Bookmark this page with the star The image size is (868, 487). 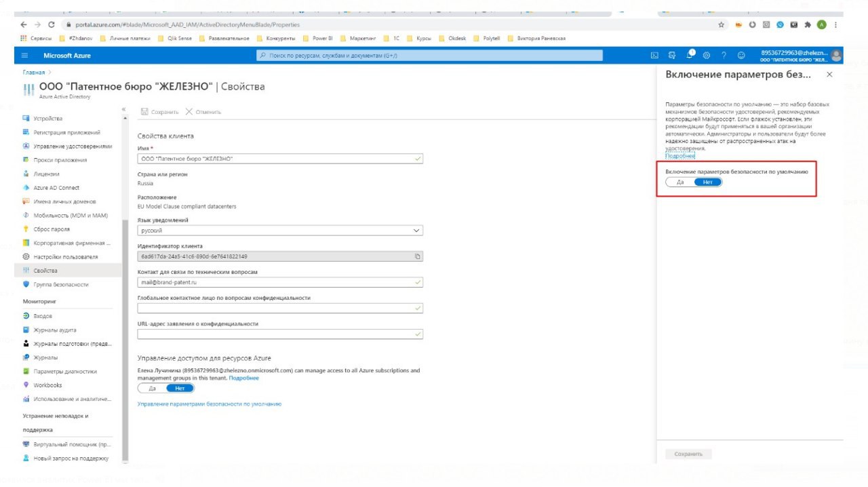pyautogui.click(x=722, y=24)
